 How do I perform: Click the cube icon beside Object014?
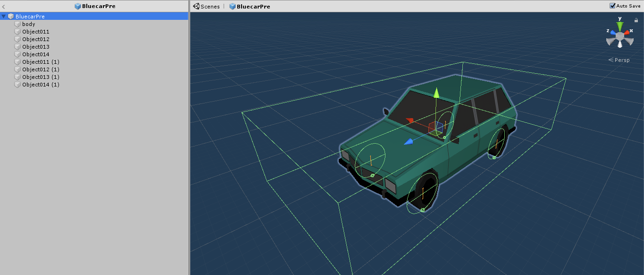(x=18, y=54)
